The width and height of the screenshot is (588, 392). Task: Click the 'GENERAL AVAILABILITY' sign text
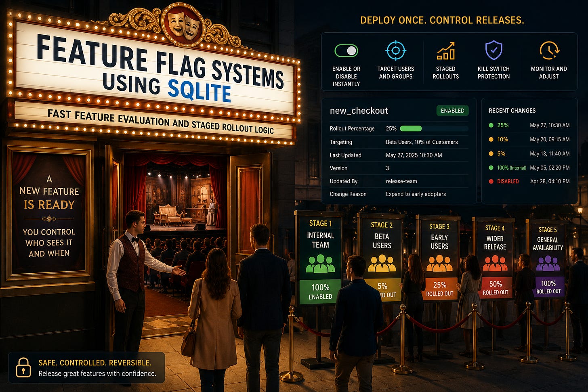click(x=548, y=243)
